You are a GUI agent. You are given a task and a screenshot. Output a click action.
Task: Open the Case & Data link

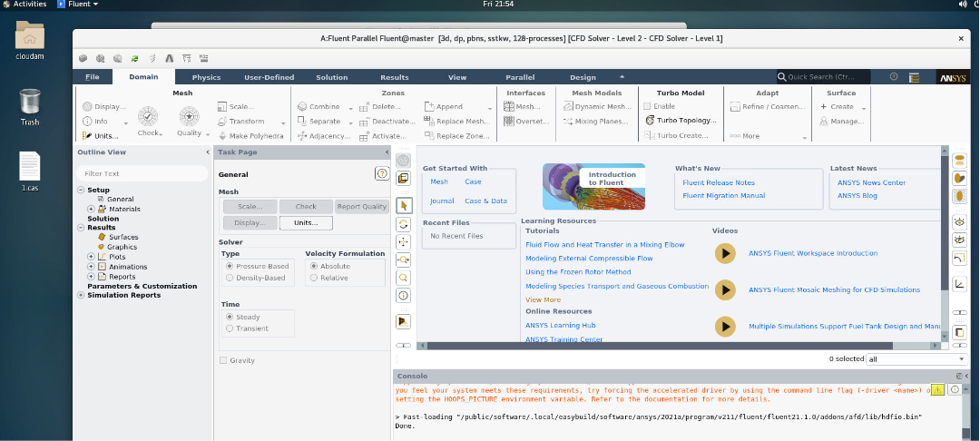(x=485, y=201)
